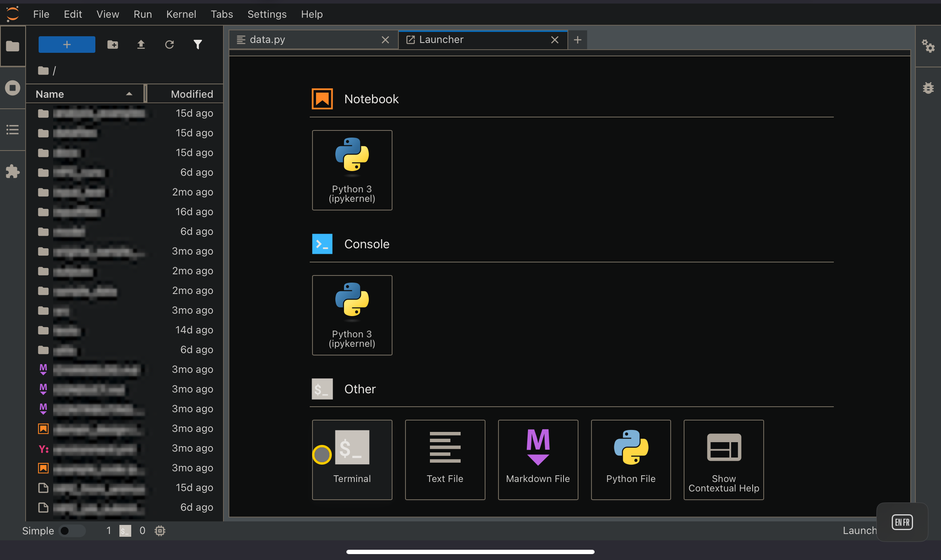Open the Kernel menu
This screenshot has height=560, width=941.
(x=181, y=14)
